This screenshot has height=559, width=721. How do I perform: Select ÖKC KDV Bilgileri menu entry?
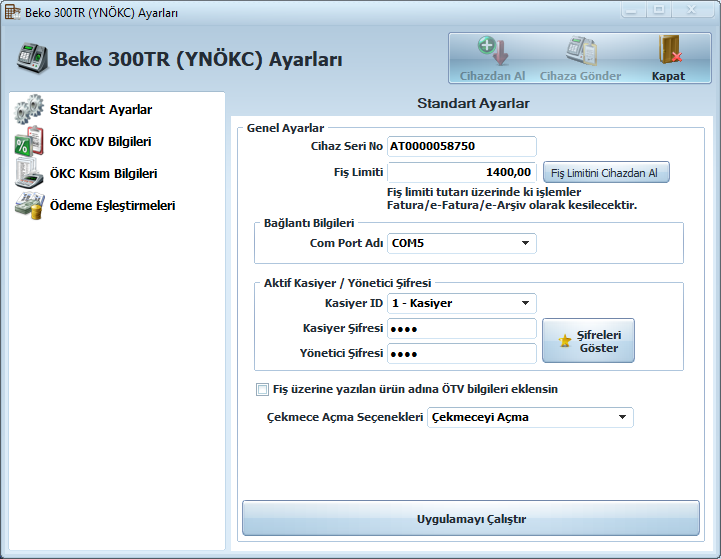click(100, 141)
